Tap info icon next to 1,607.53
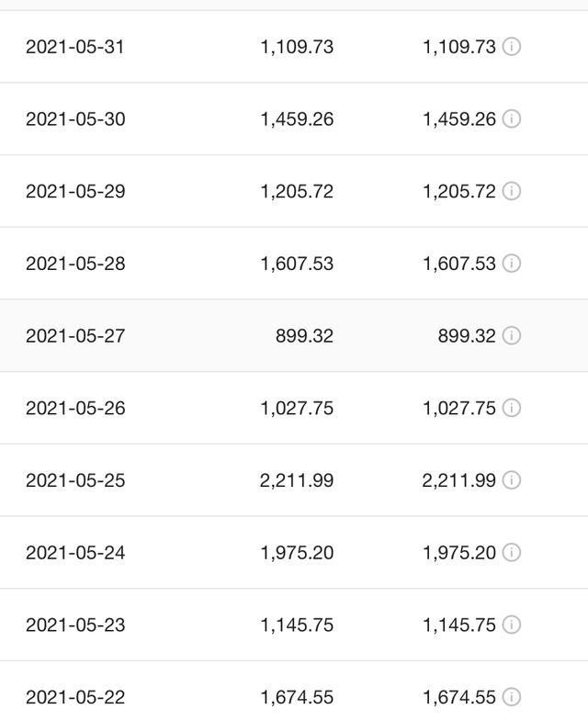Viewport: 588px width, 720px height. [x=511, y=264]
